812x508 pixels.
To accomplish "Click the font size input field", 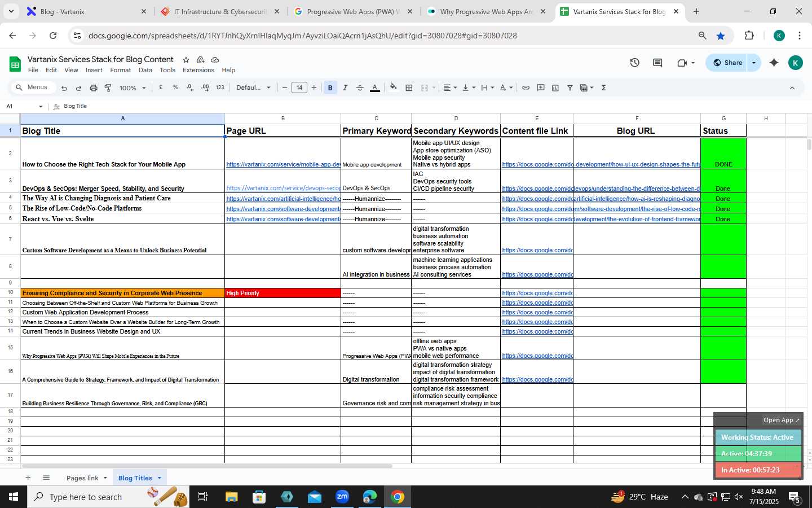I will 299,87.
